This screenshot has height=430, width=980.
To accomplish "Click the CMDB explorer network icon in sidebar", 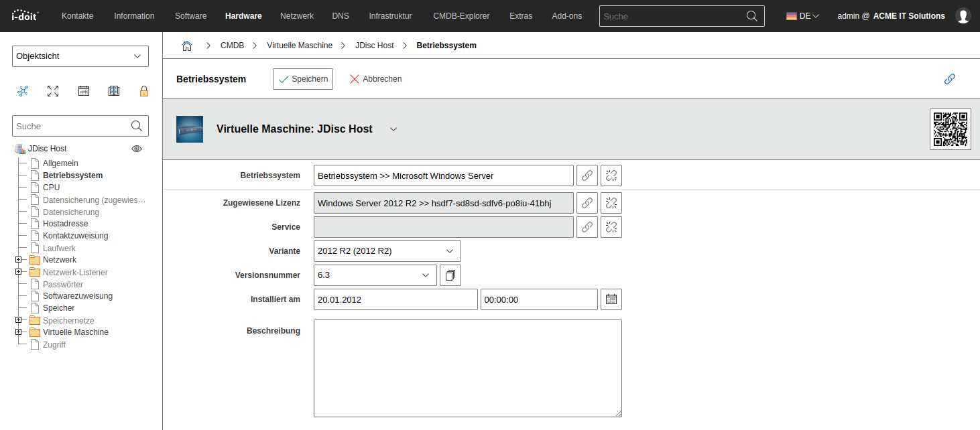I will [23, 91].
